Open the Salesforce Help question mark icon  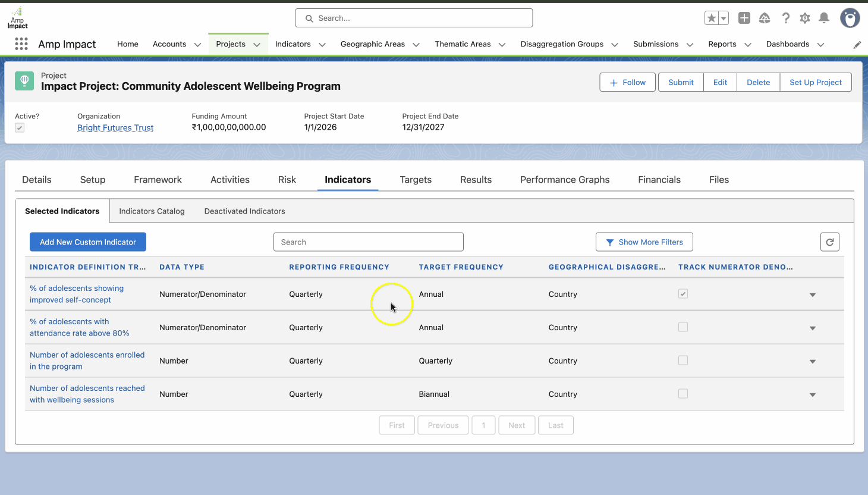(x=785, y=18)
